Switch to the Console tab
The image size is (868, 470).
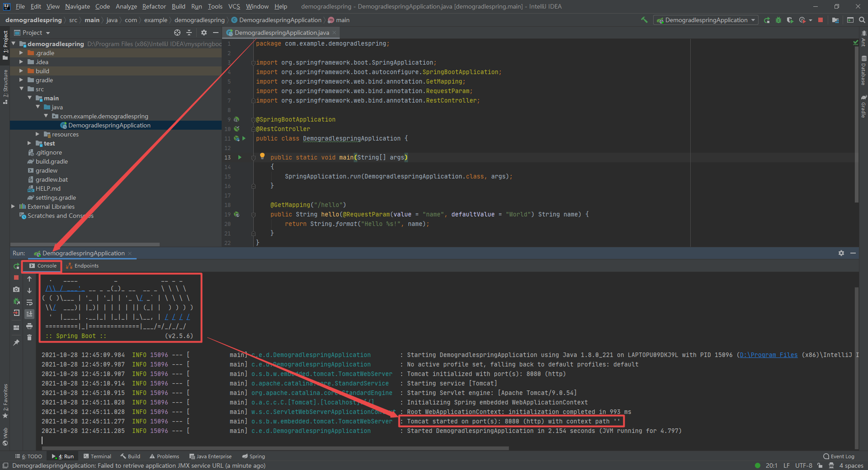coord(43,266)
